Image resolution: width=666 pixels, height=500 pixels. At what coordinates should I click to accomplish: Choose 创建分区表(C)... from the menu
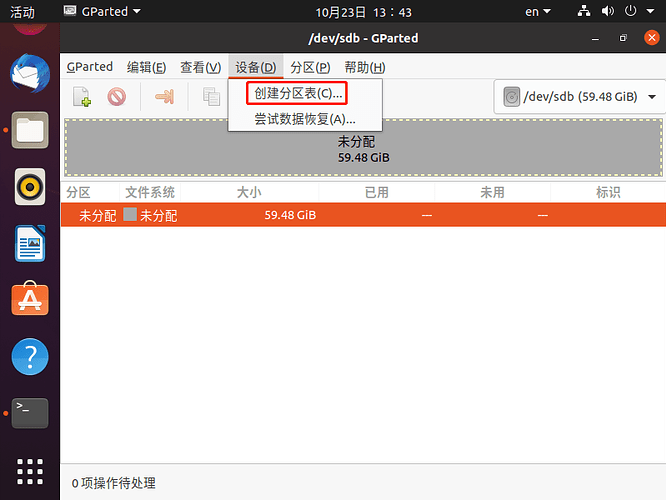(298, 93)
